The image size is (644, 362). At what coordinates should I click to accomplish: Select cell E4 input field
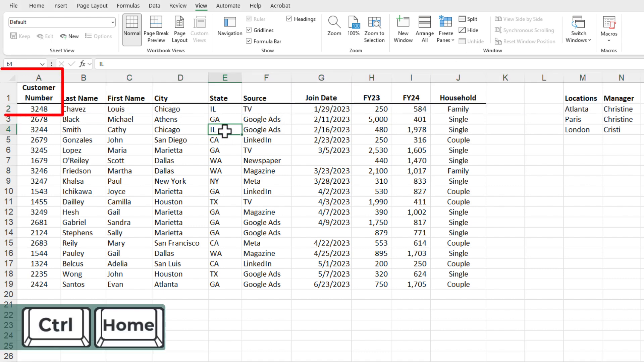[x=225, y=129]
